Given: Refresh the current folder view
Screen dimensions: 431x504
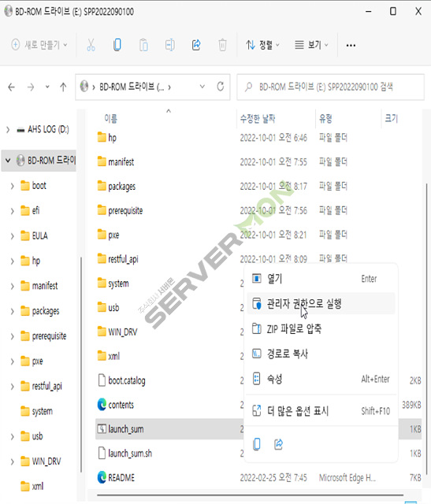Looking at the screenshot, I should [x=221, y=87].
